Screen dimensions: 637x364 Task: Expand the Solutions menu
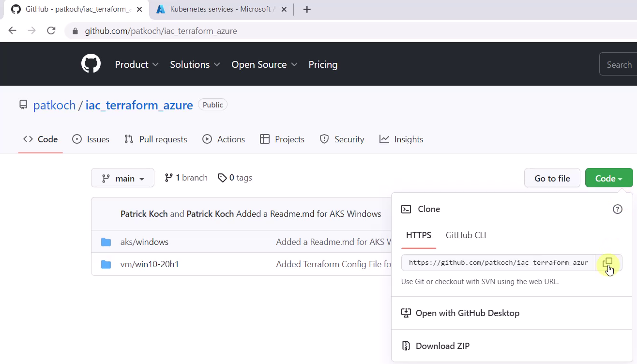195,64
